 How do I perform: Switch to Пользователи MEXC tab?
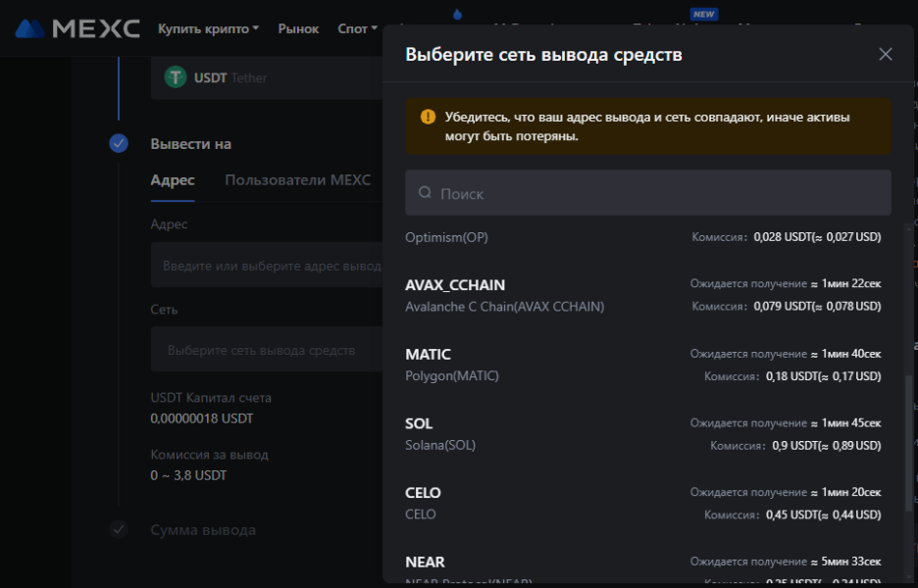pyautogui.click(x=297, y=180)
